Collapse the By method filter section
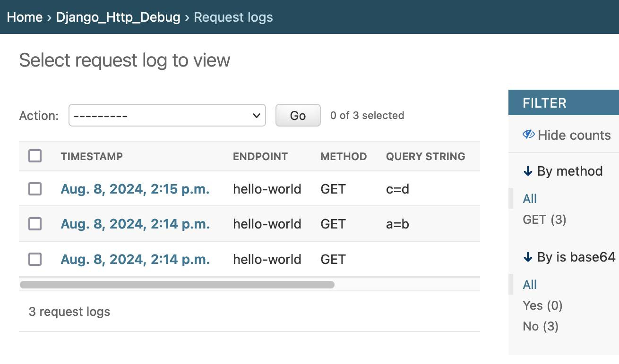The height and width of the screenshot is (364, 619). pyautogui.click(x=563, y=171)
